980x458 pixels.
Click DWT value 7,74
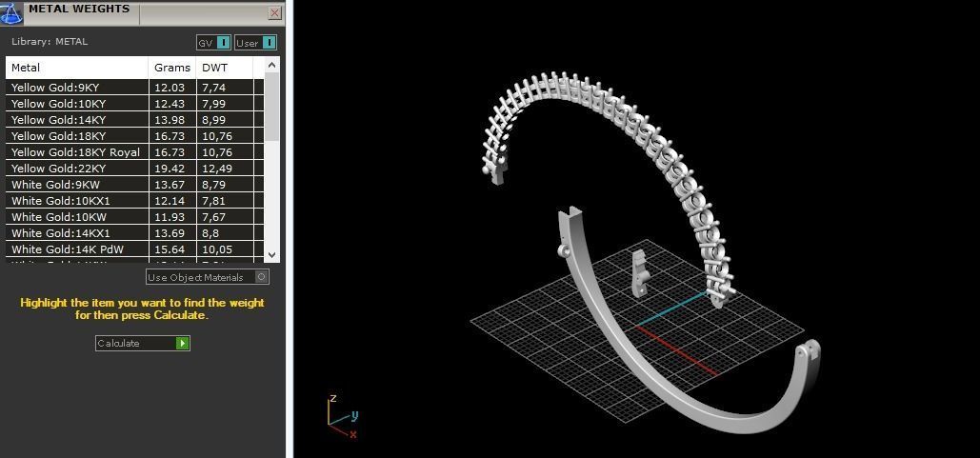[x=213, y=88]
